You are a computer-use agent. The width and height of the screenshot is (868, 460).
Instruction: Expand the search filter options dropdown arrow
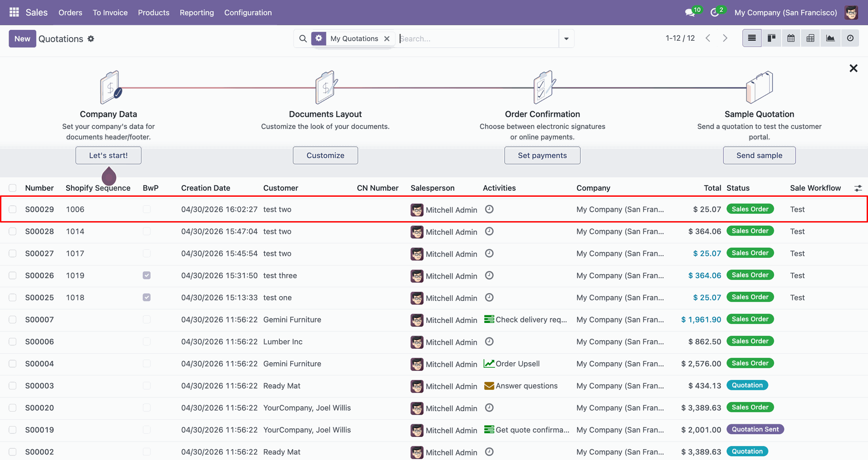click(566, 38)
